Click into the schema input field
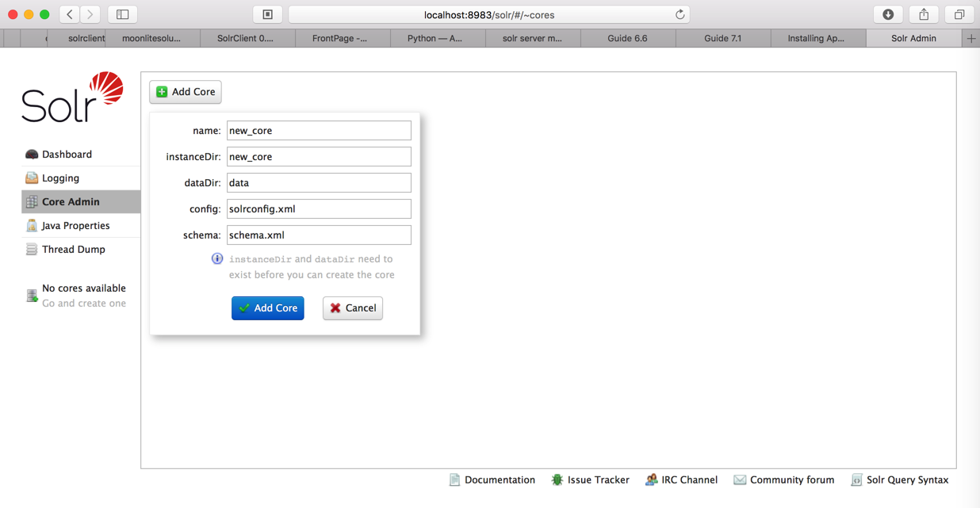The image size is (980, 508). pos(319,235)
